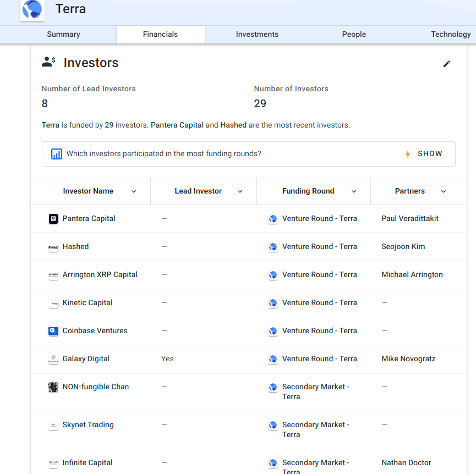The width and height of the screenshot is (476, 474).
Task: Click the Funding Round column header
Action: pyautogui.click(x=308, y=191)
